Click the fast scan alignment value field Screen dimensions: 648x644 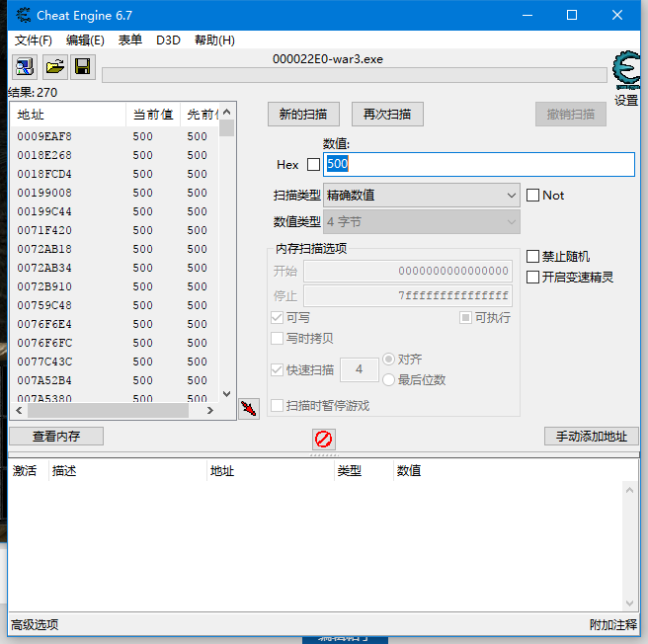(x=360, y=369)
